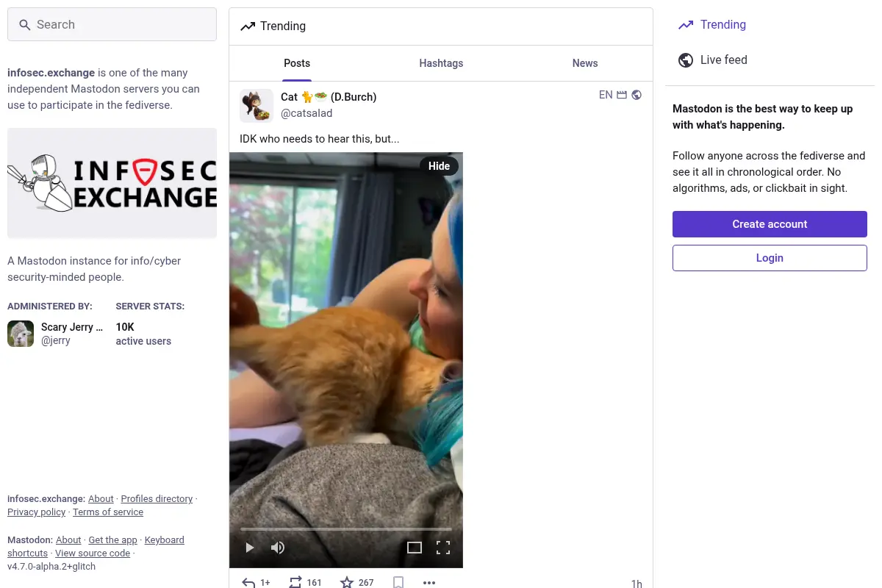
Task: Open Terms of service link
Action: point(108,512)
